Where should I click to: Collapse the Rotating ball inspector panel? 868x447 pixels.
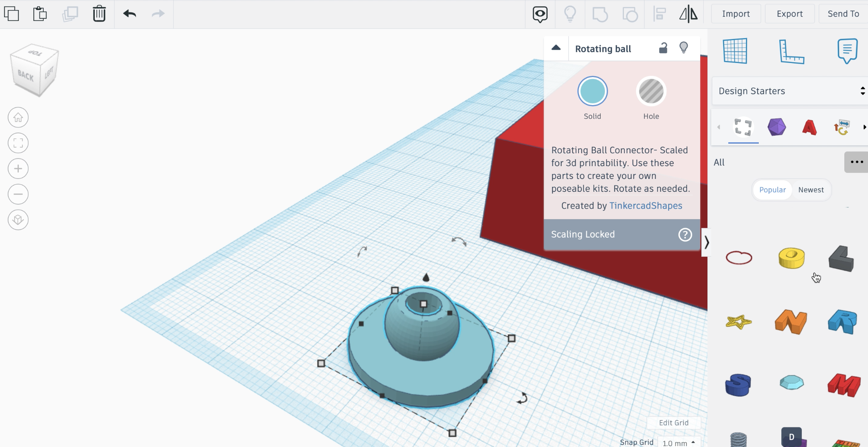[x=556, y=48]
